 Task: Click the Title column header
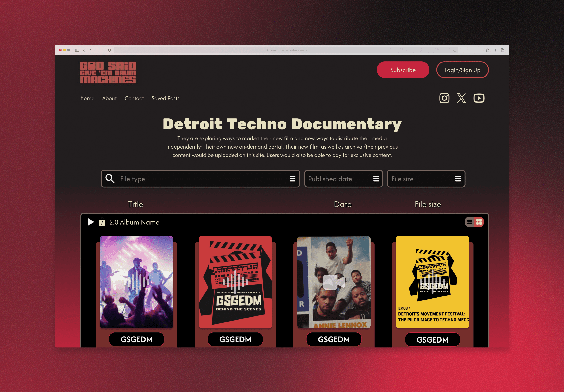pyautogui.click(x=135, y=204)
